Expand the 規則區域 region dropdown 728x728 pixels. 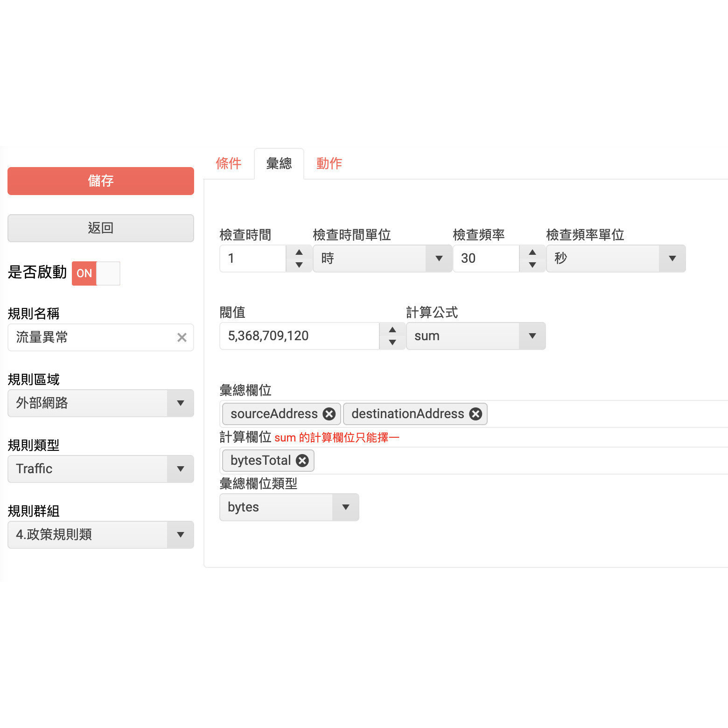pyautogui.click(x=181, y=403)
